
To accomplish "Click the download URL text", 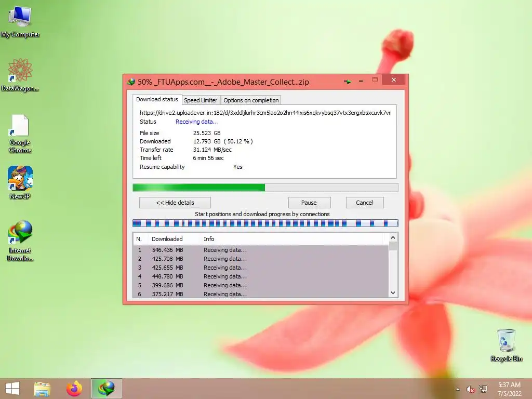I will (265, 113).
